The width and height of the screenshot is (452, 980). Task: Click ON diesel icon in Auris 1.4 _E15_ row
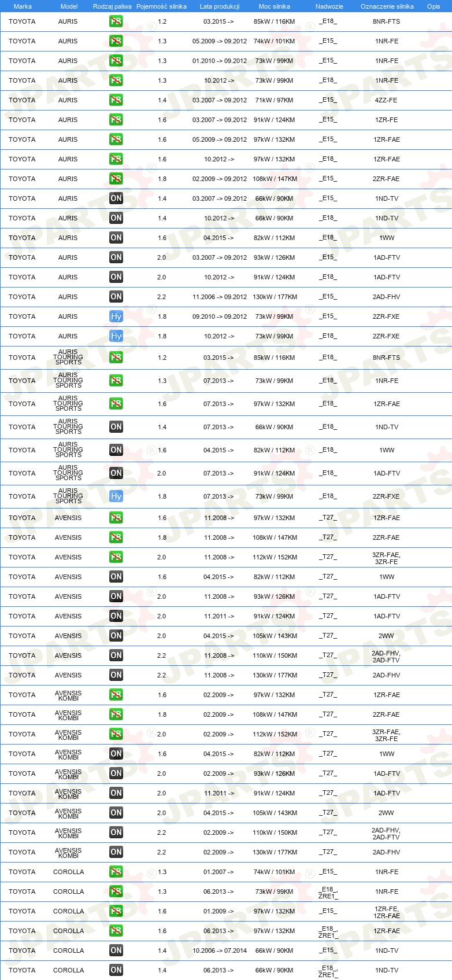click(x=116, y=198)
